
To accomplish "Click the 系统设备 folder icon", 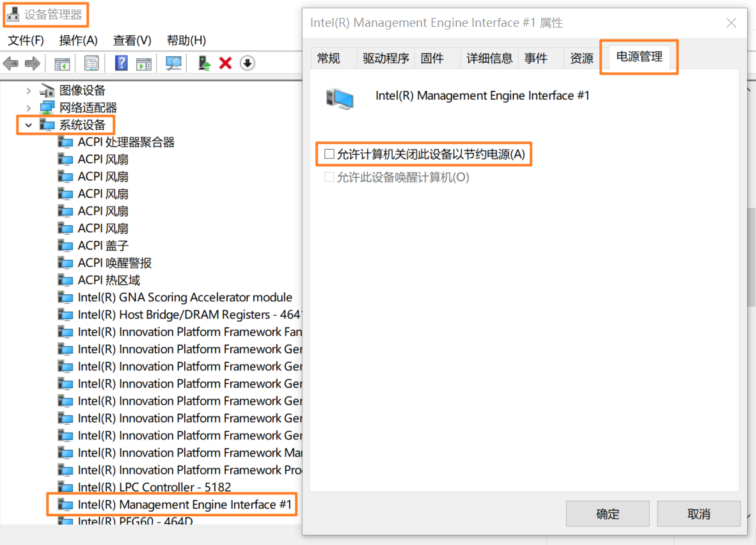I will [x=47, y=125].
